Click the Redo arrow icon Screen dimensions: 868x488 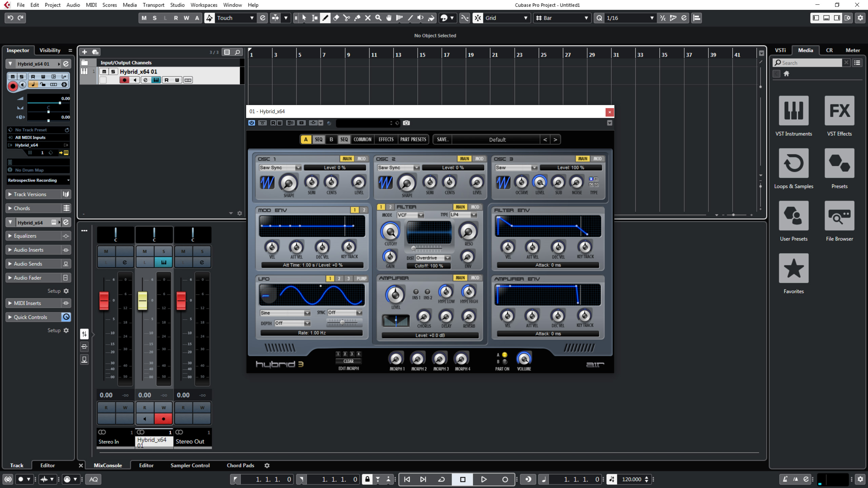pos(21,18)
